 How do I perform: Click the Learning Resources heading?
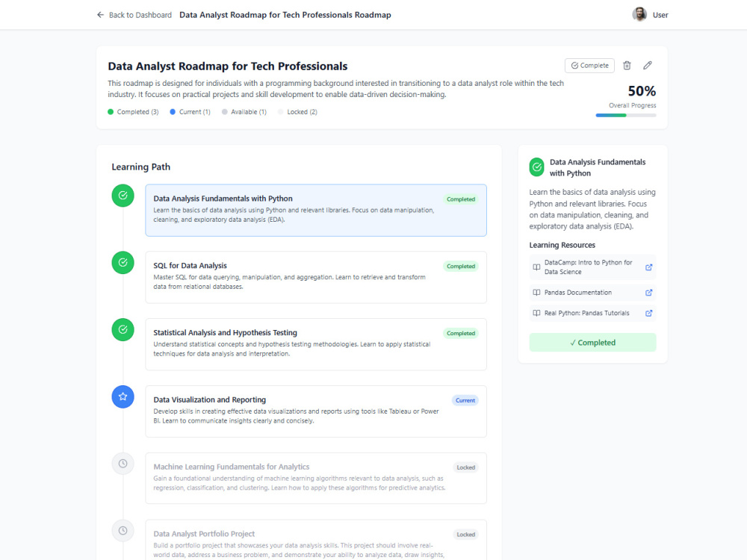pyautogui.click(x=562, y=245)
